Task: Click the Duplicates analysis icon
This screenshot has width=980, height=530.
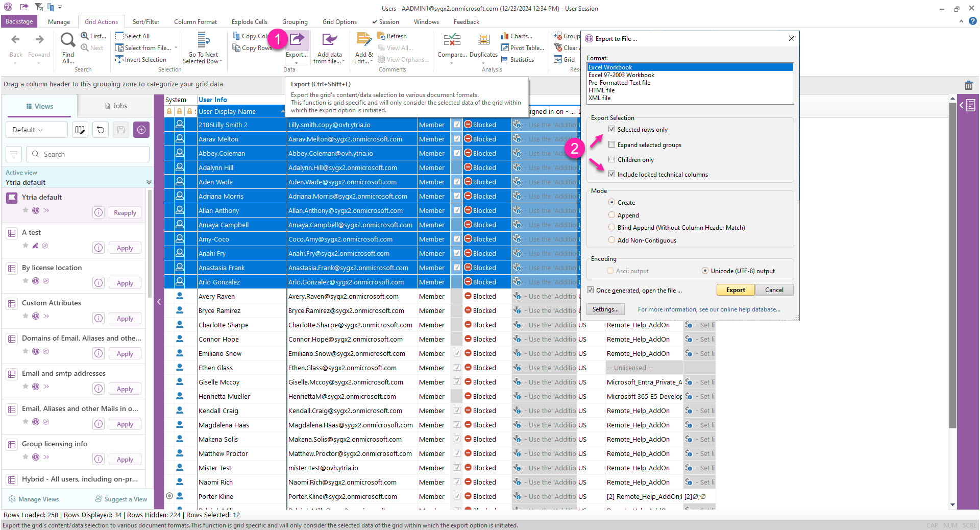Action: pyautogui.click(x=483, y=41)
